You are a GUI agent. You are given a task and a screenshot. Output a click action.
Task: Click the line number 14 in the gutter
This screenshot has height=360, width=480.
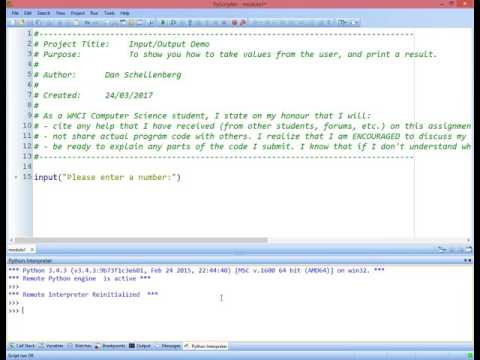(x=27, y=166)
